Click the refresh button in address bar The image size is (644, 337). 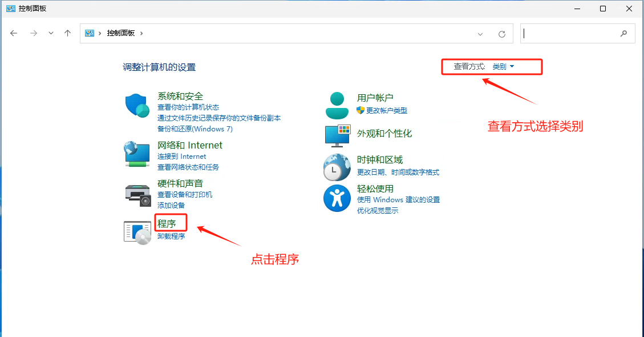pyautogui.click(x=502, y=34)
